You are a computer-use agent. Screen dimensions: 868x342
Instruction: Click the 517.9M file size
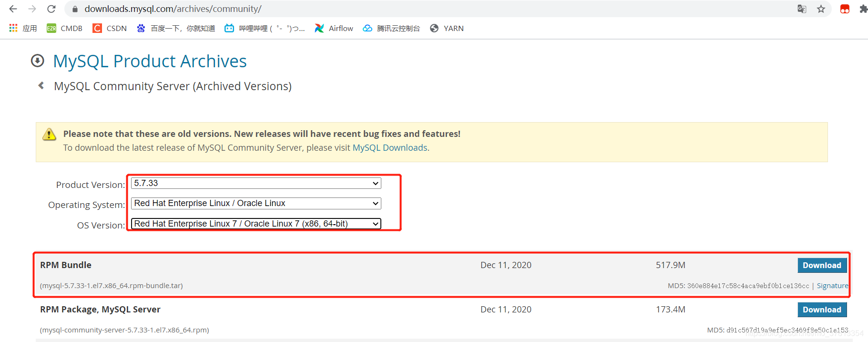coord(671,265)
